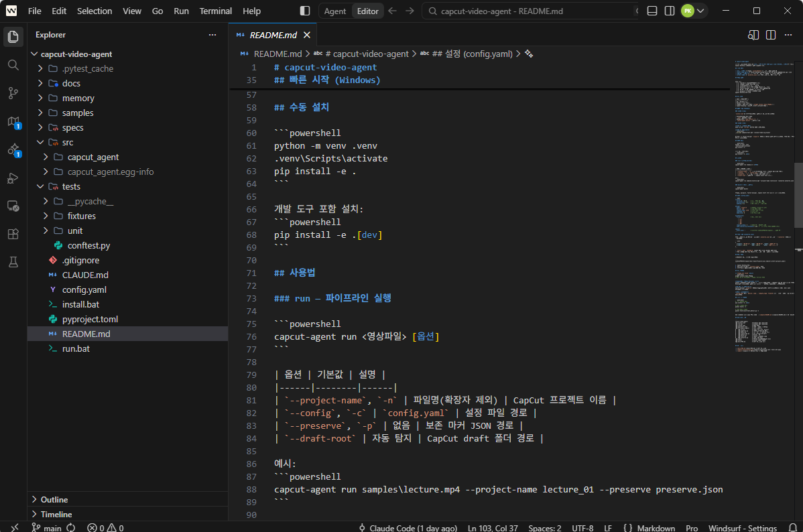The image size is (803, 532).
Task: Switch to Editor mode
Action: [368, 11]
